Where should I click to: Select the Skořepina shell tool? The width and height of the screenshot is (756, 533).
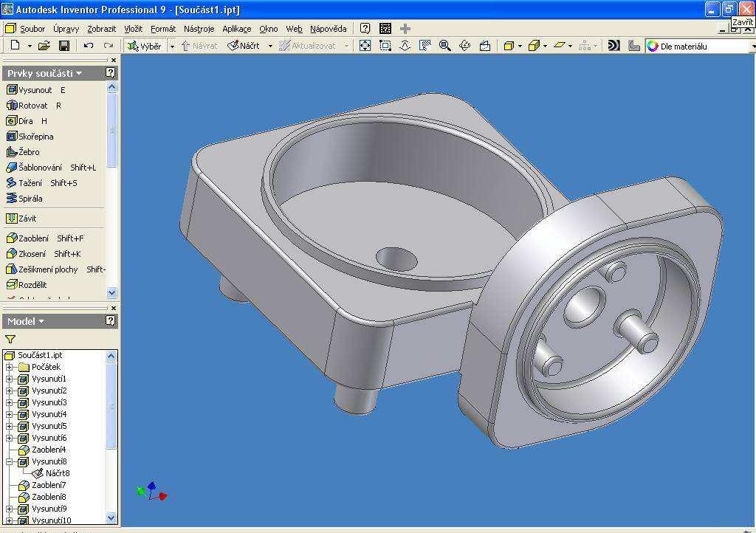[30, 137]
